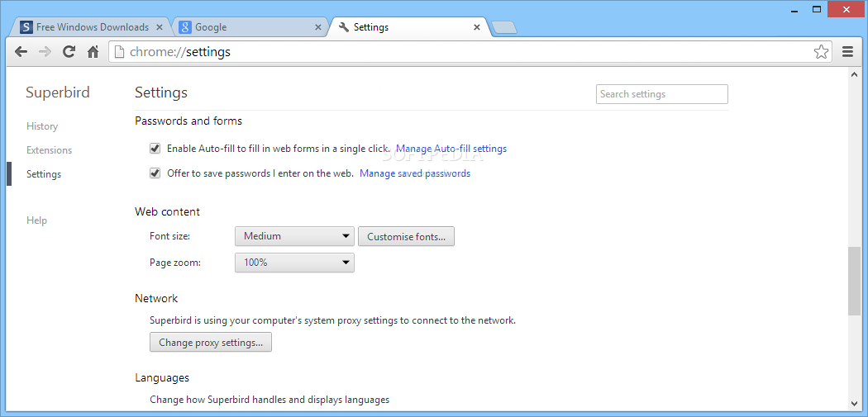Click the Languages heading
868x417 pixels.
point(162,377)
